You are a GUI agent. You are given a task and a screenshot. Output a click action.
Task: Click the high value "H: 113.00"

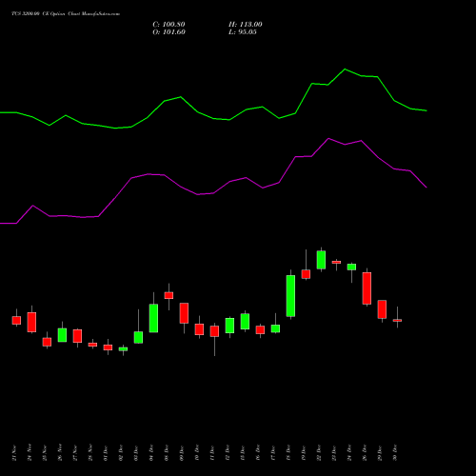(246, 25)
